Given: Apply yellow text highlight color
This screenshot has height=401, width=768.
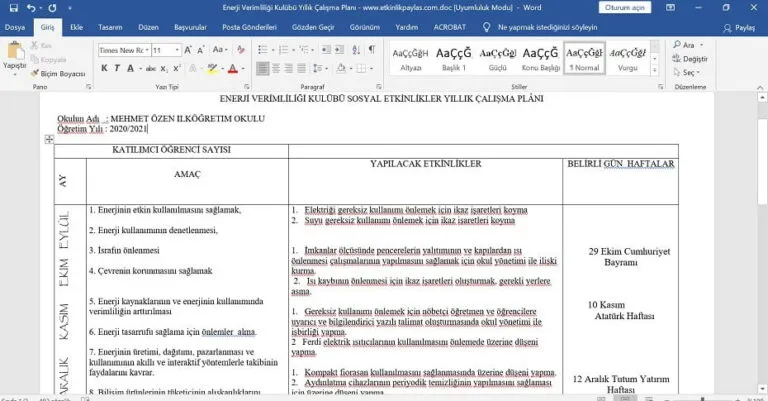Looking at the screenshot, I should click(x=212, y=69).
